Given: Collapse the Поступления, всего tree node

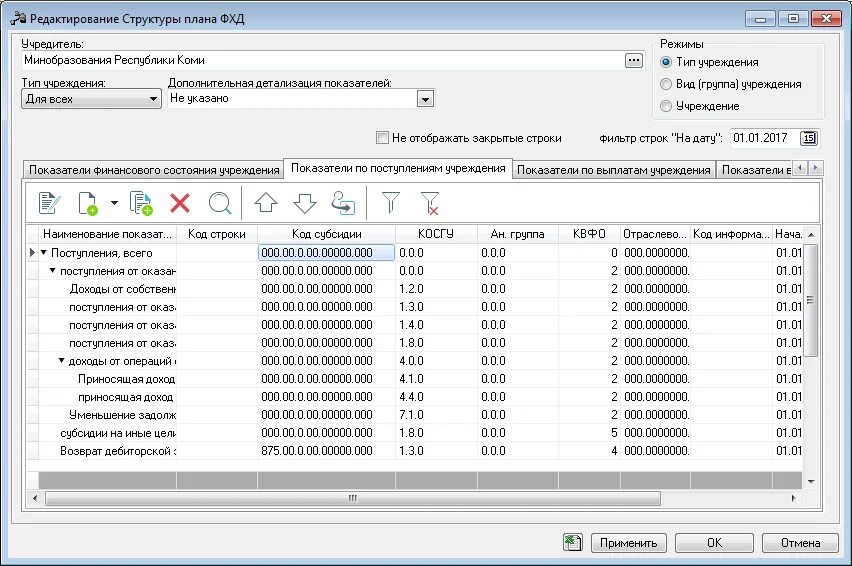Looking at the screenshot, I should (44, 252).
